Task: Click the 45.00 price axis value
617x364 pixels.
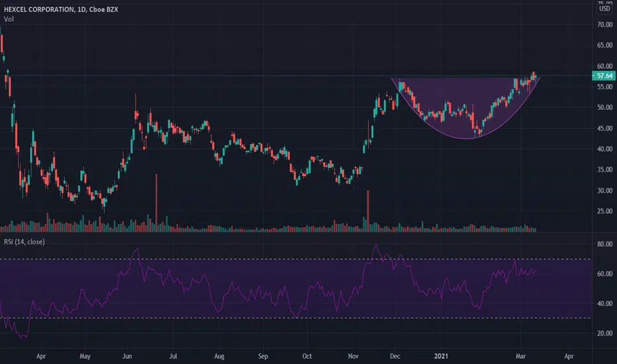Action: [605, 128]
